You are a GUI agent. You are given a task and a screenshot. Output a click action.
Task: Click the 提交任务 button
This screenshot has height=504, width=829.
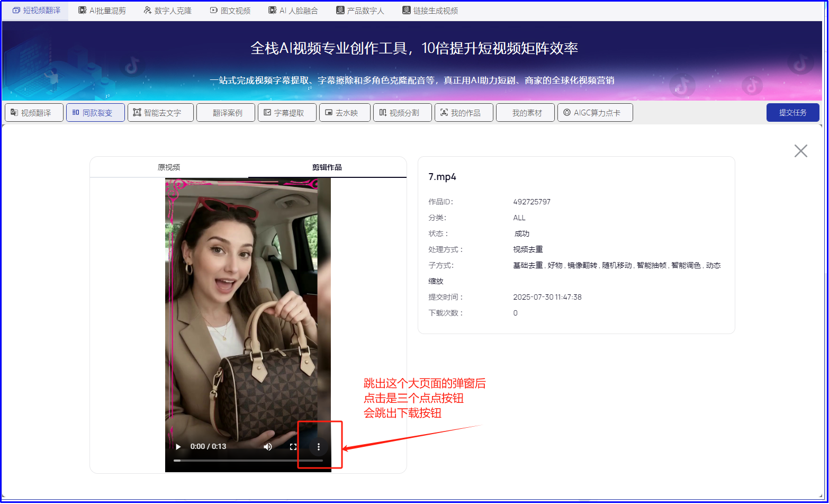tap(792, 113)
